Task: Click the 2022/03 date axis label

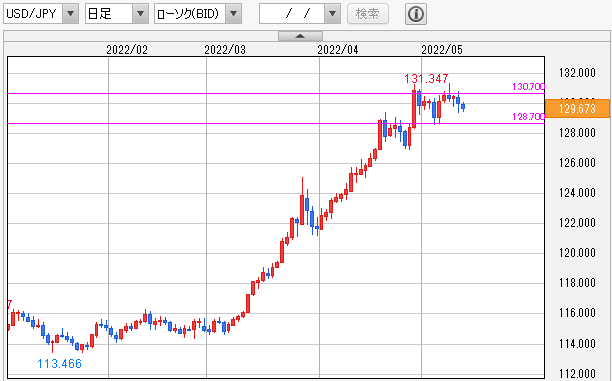Action: pyautogui.click(x=225, y=50)
